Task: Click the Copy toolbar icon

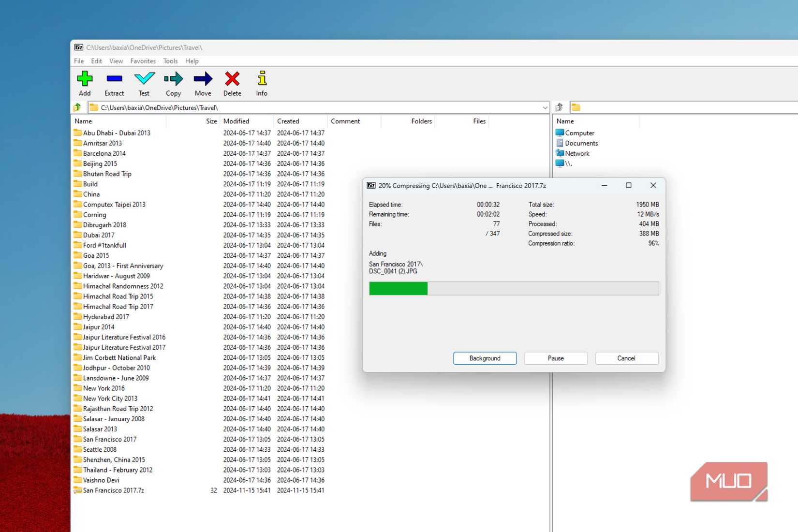Action: pyautogui.click(x=173, y=82)
